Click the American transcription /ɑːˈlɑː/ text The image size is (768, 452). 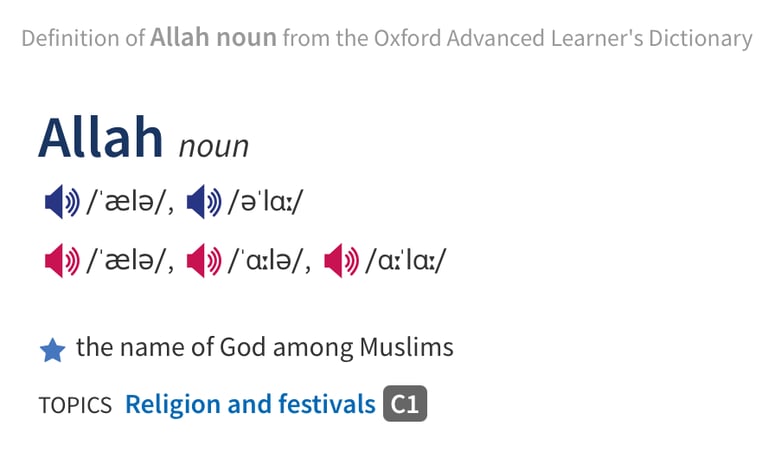[x=406, y=261]
